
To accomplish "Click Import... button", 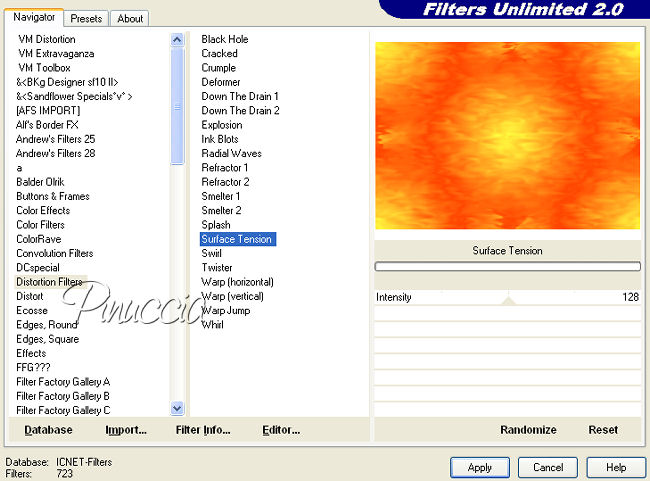I will pyautogui.click(x=126, y=430).
